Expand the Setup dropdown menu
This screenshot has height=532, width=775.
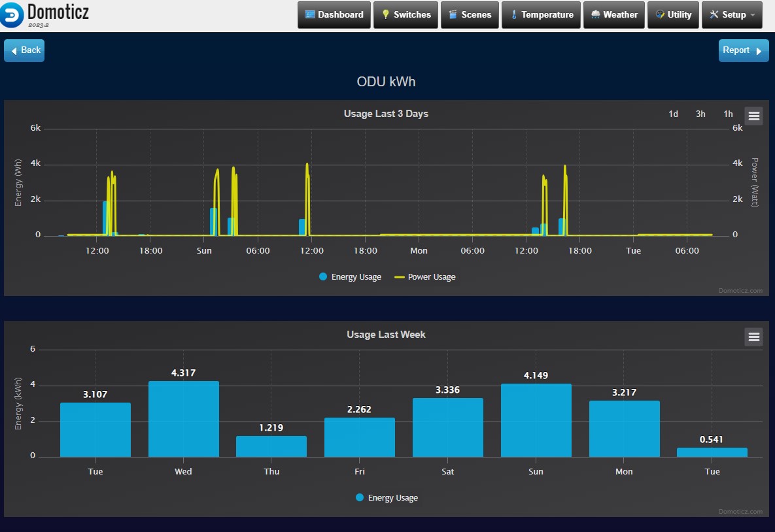click(x=732, y=15)
